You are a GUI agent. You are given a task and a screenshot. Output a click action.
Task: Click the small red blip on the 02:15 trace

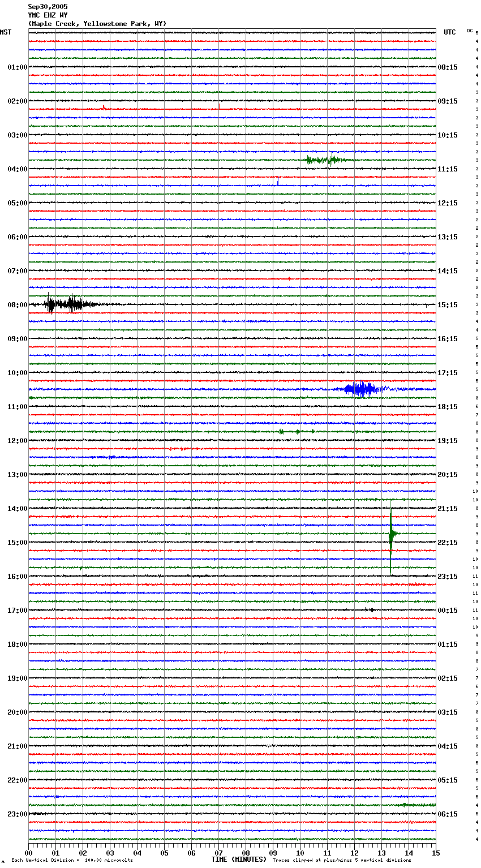pyautogui.click(x=104, y=107)
